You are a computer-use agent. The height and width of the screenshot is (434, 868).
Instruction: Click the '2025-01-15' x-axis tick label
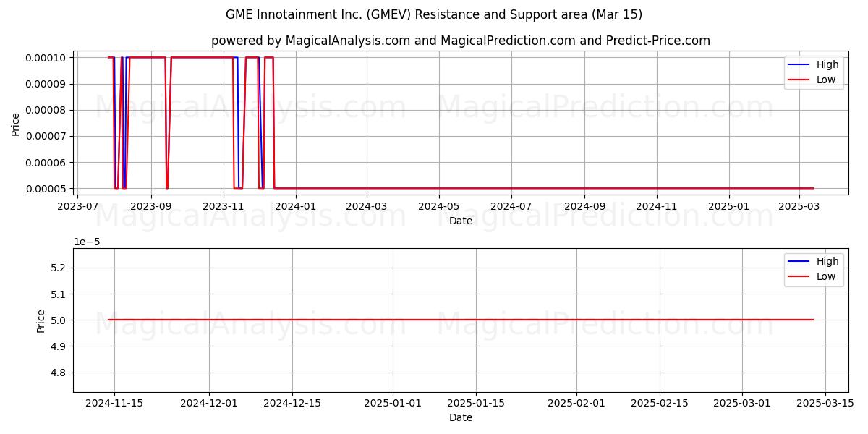tap(476, 403)
